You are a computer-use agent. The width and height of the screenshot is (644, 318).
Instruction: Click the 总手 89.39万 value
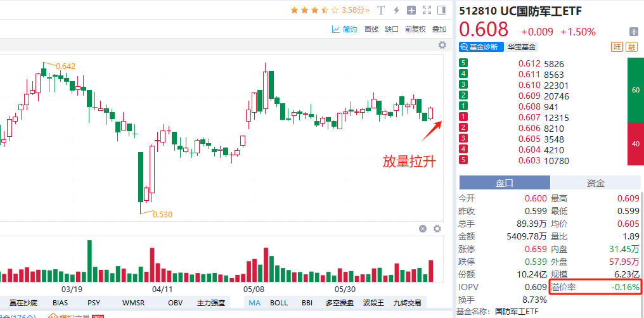point(531,224)
